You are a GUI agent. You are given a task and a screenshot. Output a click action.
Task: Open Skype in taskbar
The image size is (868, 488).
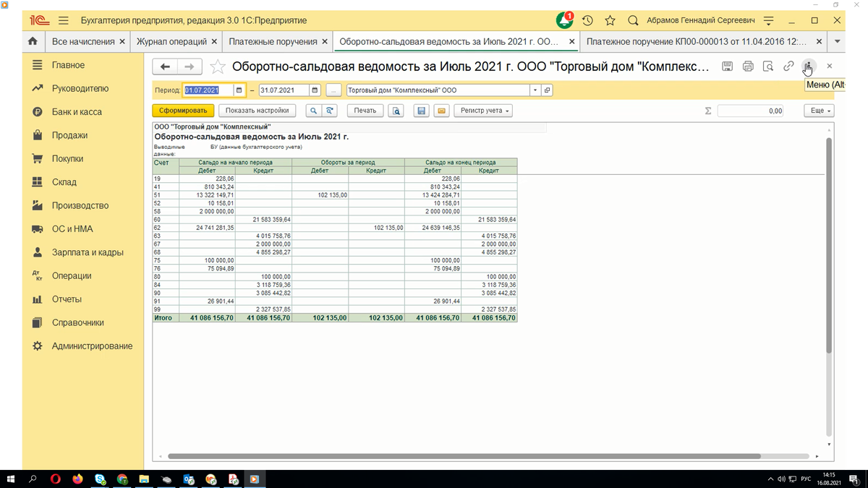tap(100, 479)
